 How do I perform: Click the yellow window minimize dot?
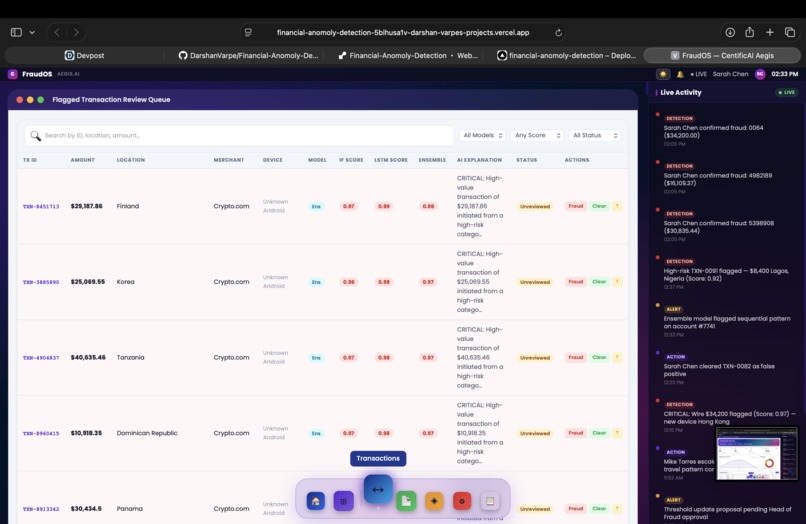30,100
